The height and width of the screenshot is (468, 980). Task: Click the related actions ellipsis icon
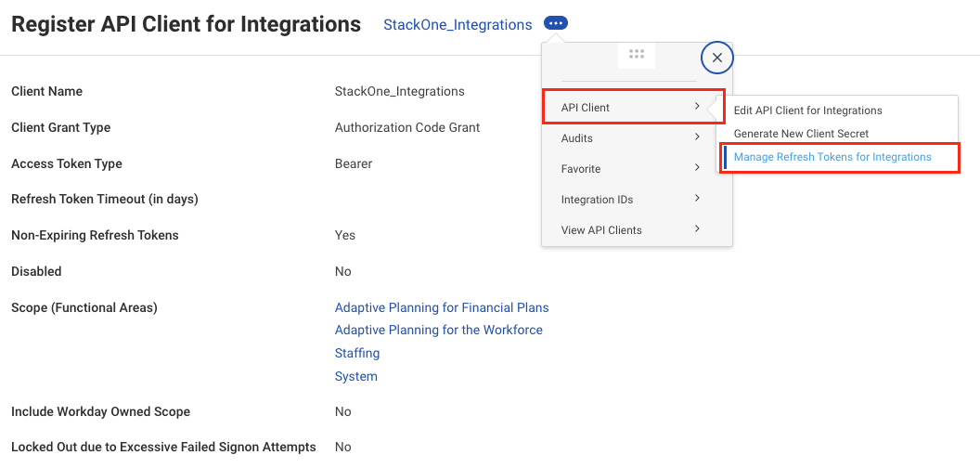click(x=556, y=23)
